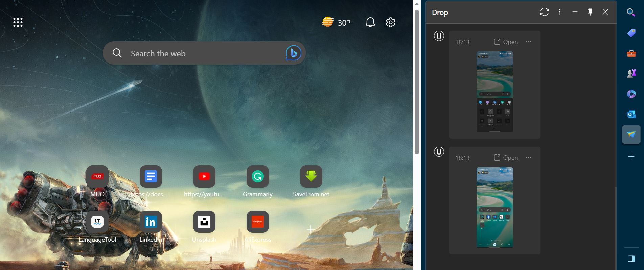
Task: Add a new quick link tile
Action: [310, 229]
